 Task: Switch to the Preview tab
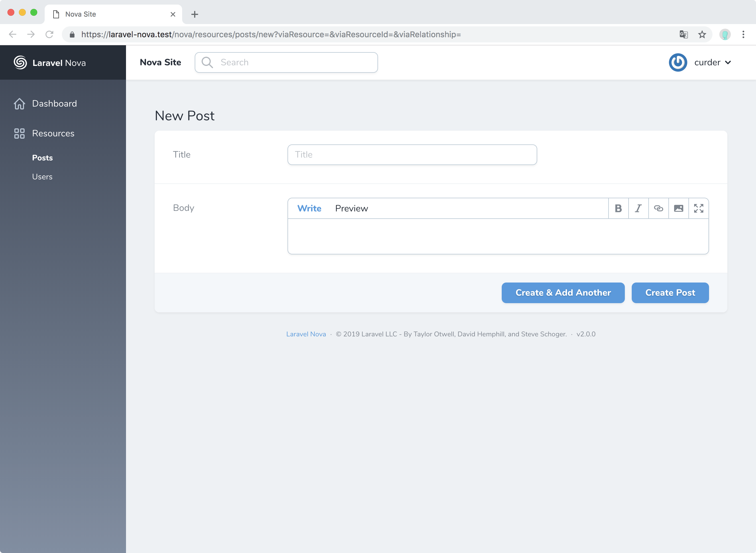(351, 208)
